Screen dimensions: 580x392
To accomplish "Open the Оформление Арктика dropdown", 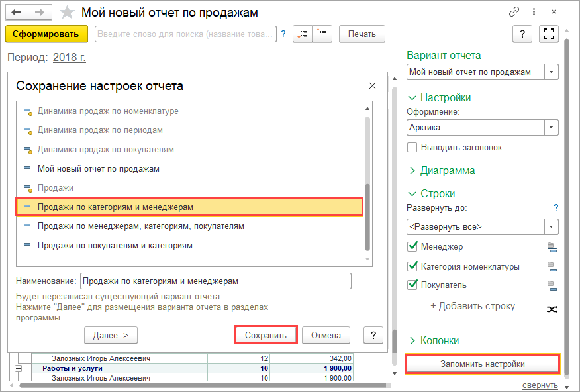I will click(x=551, y=127).
